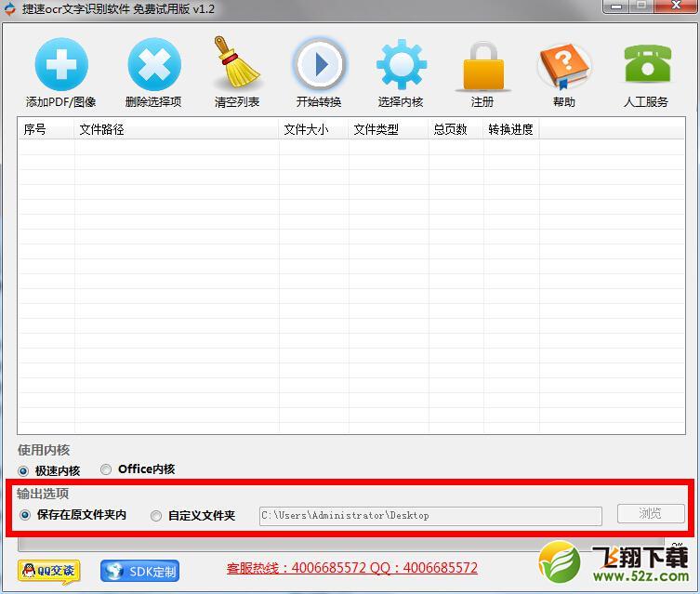Open Help via the orange book icon
The width and height of the screenshot is (700, 594).
click(x=564, y=65)
